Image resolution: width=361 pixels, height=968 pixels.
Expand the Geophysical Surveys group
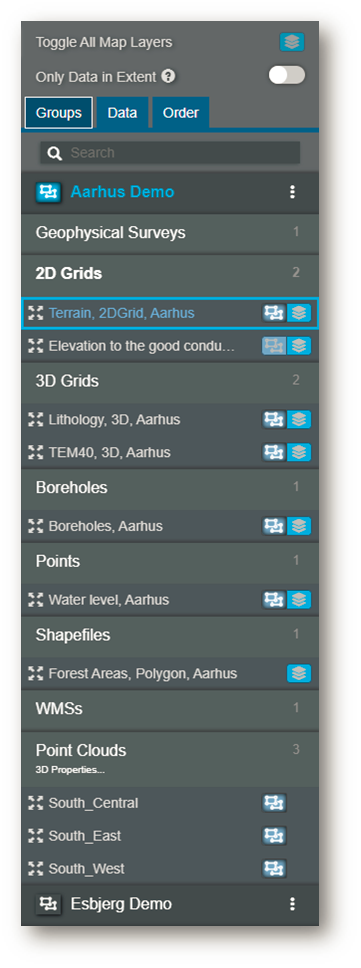(170, 233)
